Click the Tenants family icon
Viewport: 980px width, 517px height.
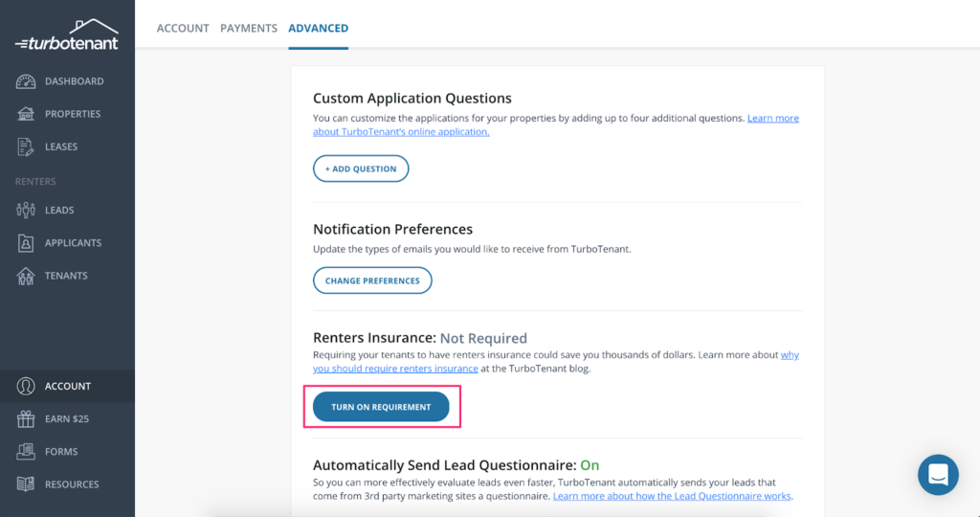pos(26,276)
